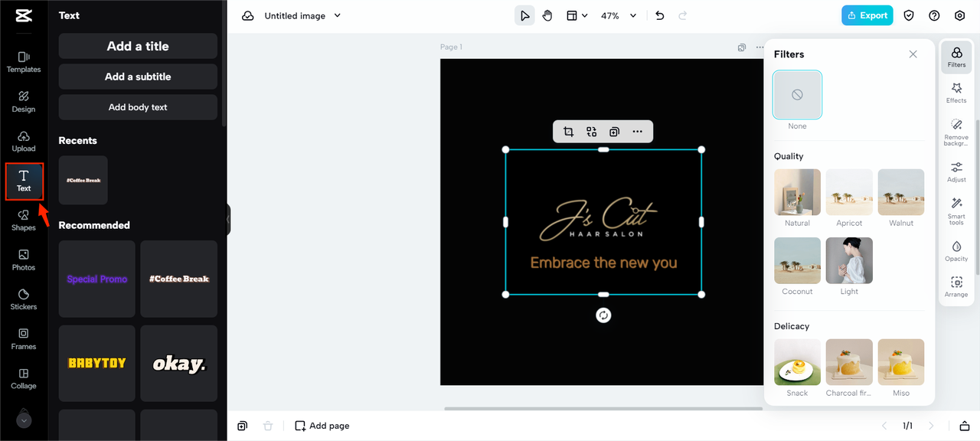980x441 pixels.
Task: Open the help question mark icon
Action: (x=934, y=15)
